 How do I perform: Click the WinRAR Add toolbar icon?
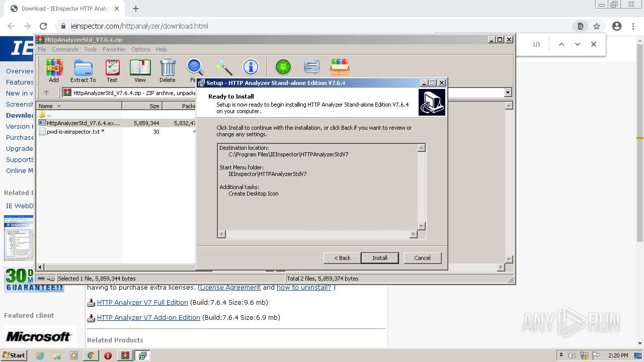point(54,70)
